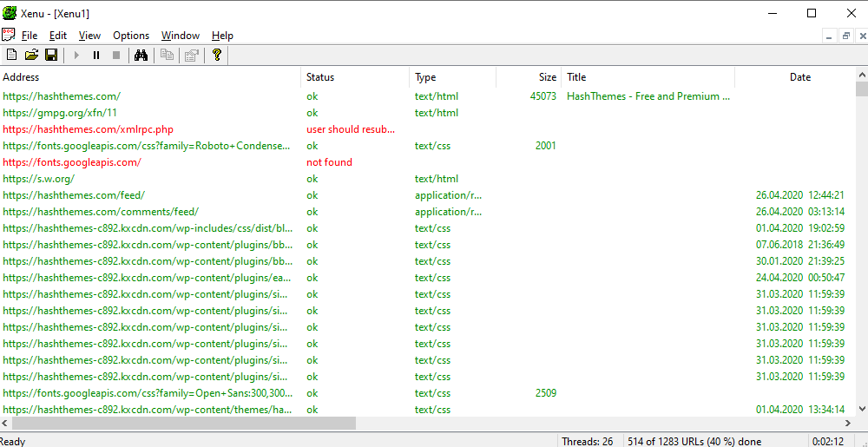Click the size value 45073

(543, 96)
